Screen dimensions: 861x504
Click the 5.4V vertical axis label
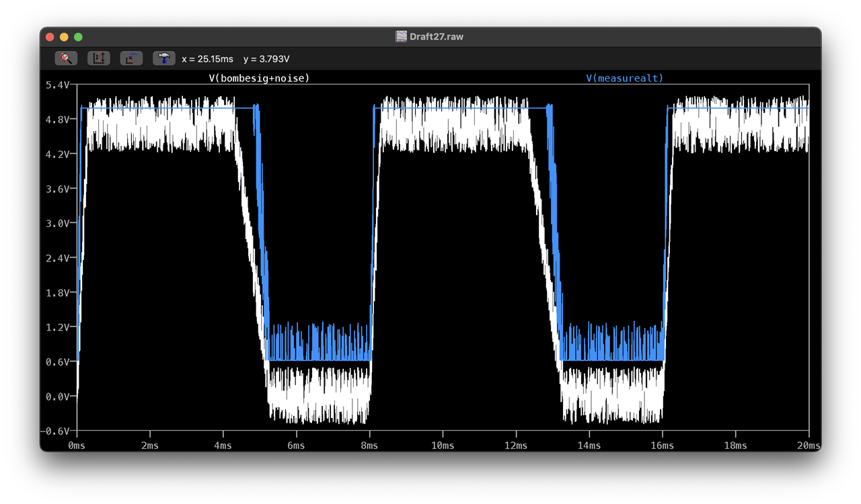pos(57,85)
